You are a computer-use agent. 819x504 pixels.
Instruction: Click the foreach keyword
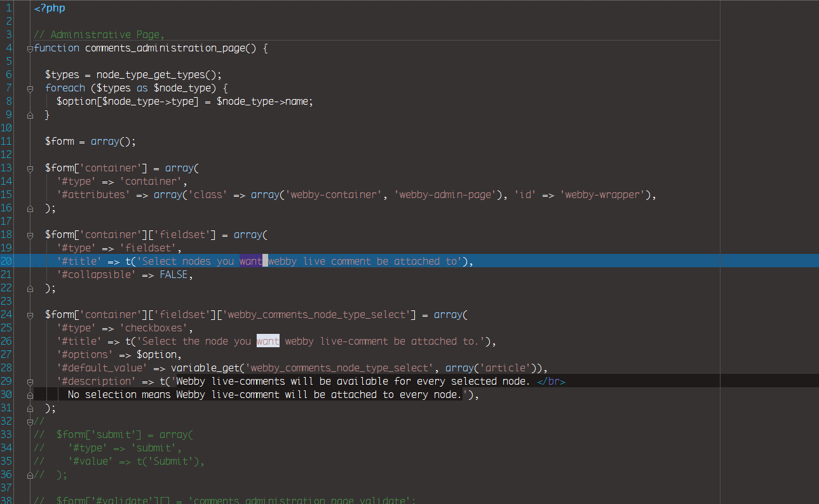(65, 88)
